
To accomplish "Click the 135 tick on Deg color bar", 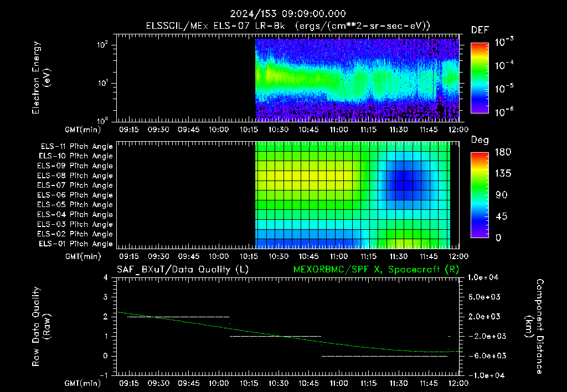I will [x=503, y=173].
